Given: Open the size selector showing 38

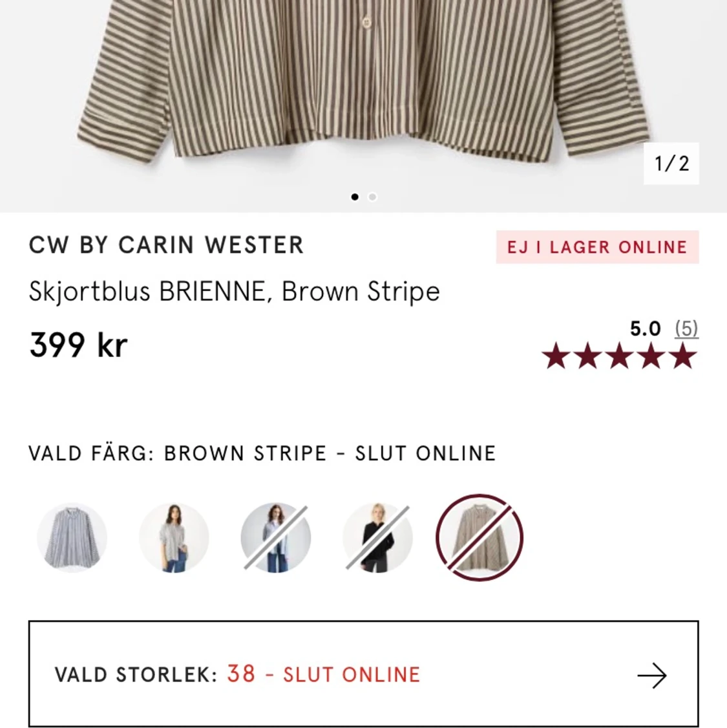Looking at the screenshot, I should coord(363,674).
